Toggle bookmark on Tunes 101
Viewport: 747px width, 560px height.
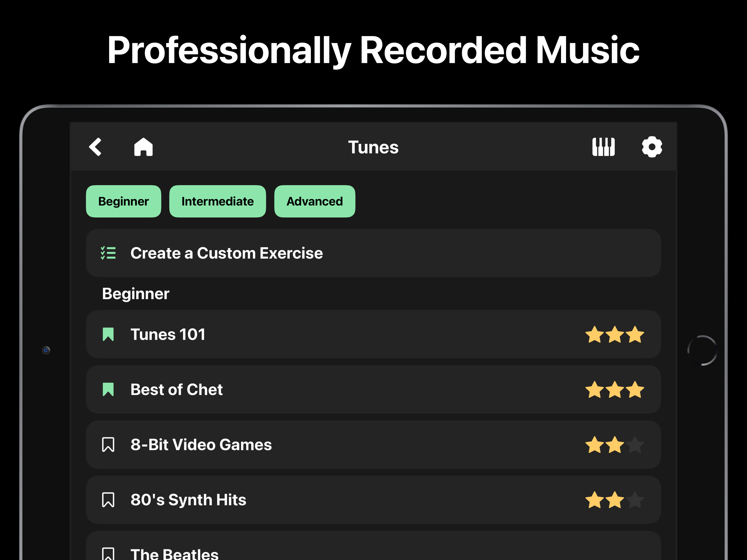[108, 334]
